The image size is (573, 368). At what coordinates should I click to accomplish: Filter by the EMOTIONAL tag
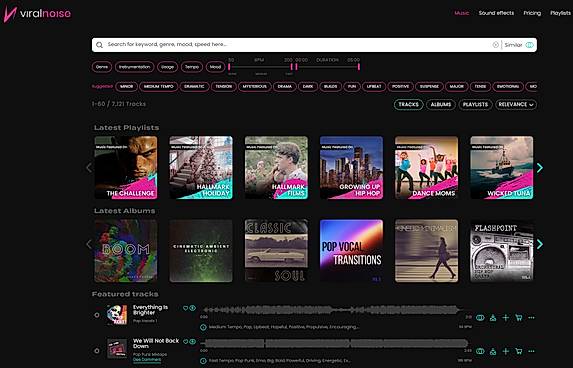tap(508, 87)
